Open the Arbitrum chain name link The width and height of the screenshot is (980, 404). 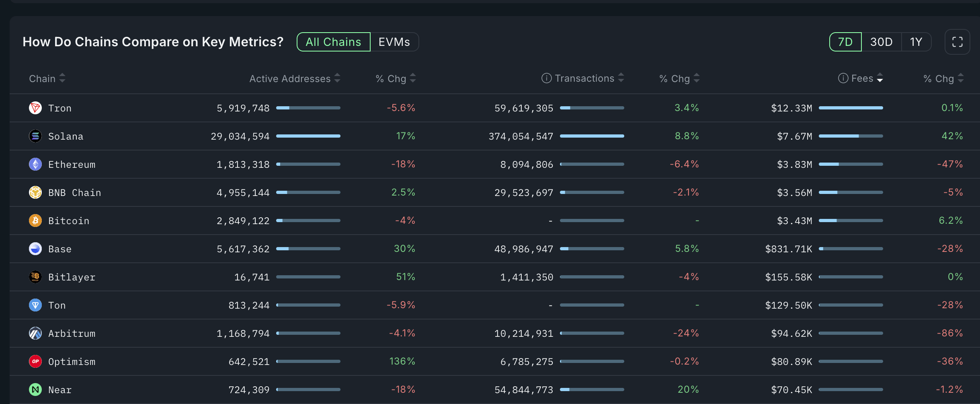tap(72, 334)
